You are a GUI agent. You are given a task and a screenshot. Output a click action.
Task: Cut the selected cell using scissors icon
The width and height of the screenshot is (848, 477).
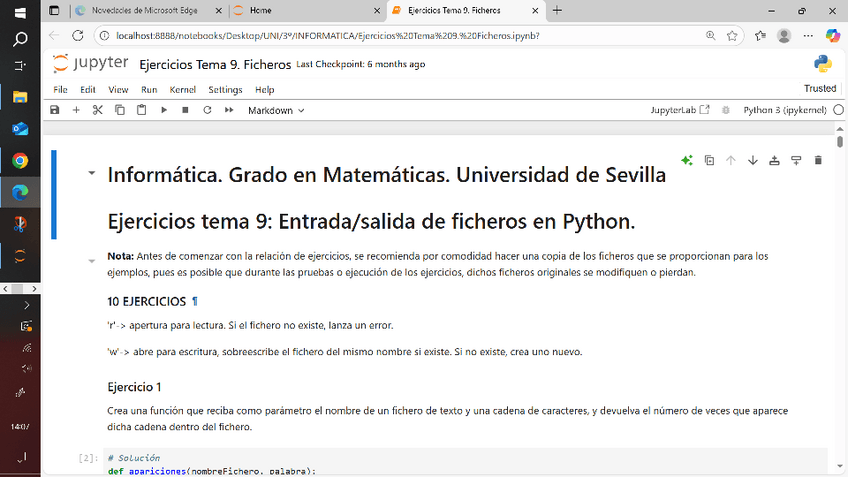pos(97,110)
